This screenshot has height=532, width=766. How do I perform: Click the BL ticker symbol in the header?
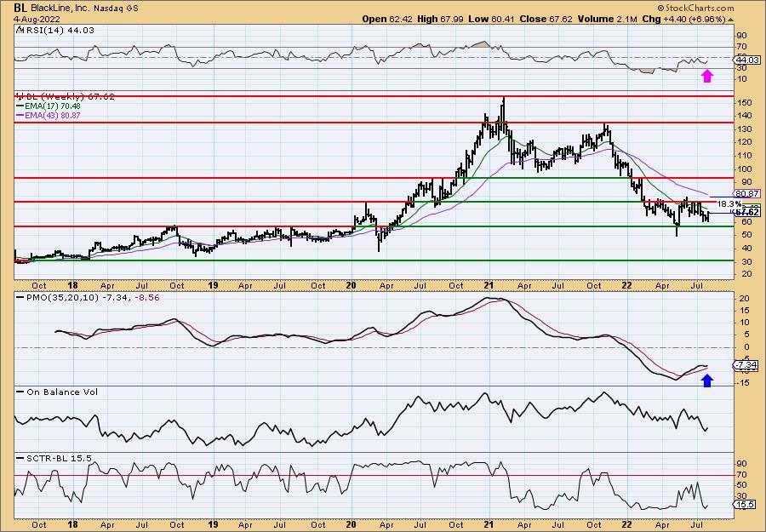tap(20, 8)
